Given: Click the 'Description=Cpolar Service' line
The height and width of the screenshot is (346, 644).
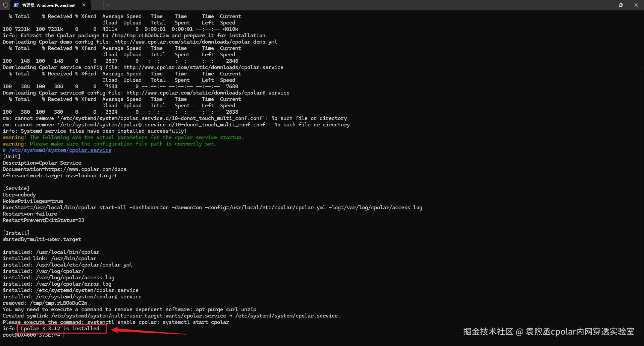Looking at the screenshot, I should click(42, 163).
